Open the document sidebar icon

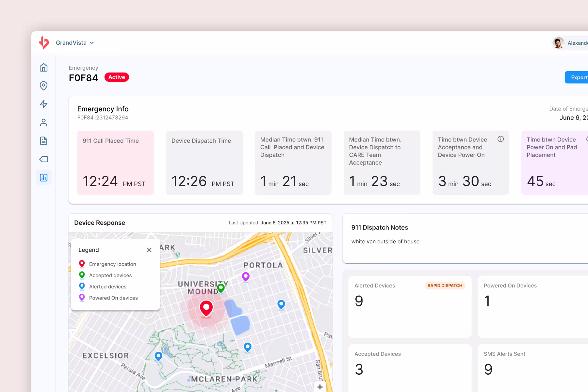(43, 141)
